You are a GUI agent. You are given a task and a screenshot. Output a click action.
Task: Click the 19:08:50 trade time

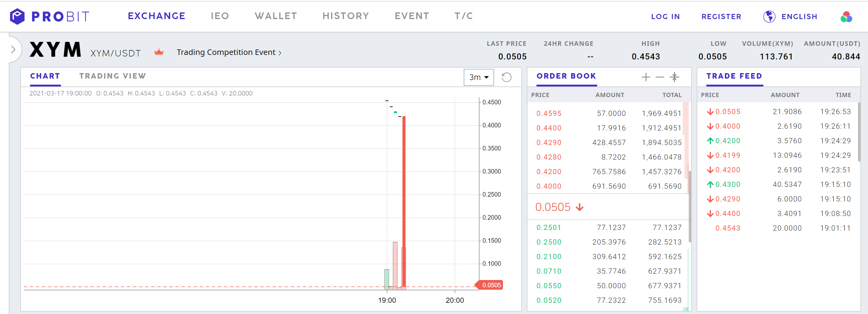(x=835, y=214)
